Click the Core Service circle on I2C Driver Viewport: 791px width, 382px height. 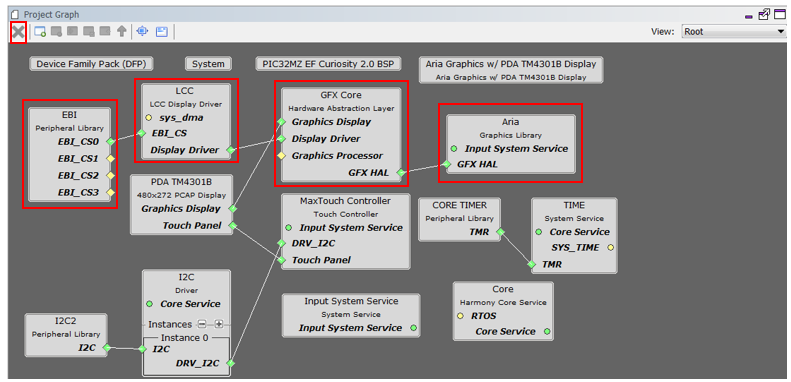150,304
